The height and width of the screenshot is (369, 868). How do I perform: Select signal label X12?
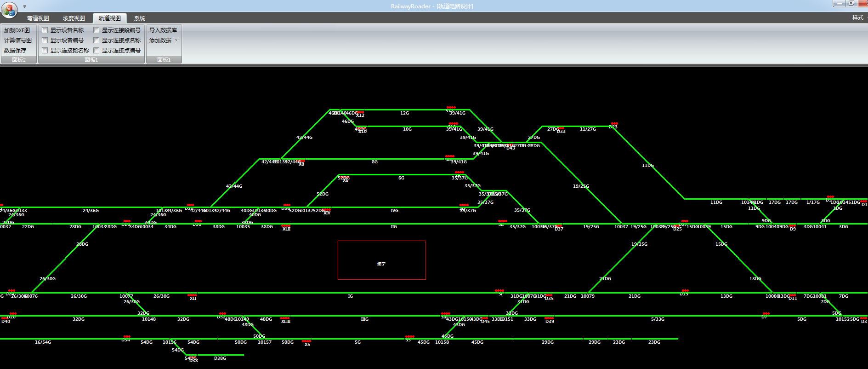(360, 115)
